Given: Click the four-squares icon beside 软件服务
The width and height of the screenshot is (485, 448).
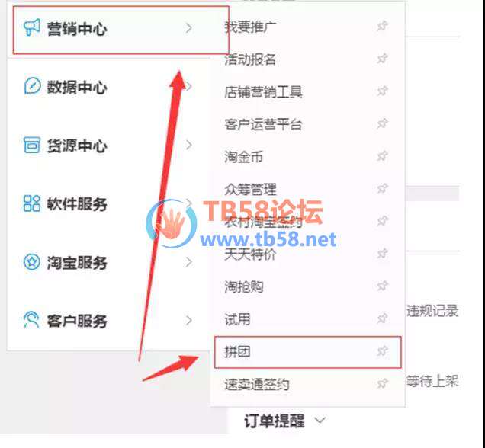Looking at the screenshot, I should tap(32, 203).
